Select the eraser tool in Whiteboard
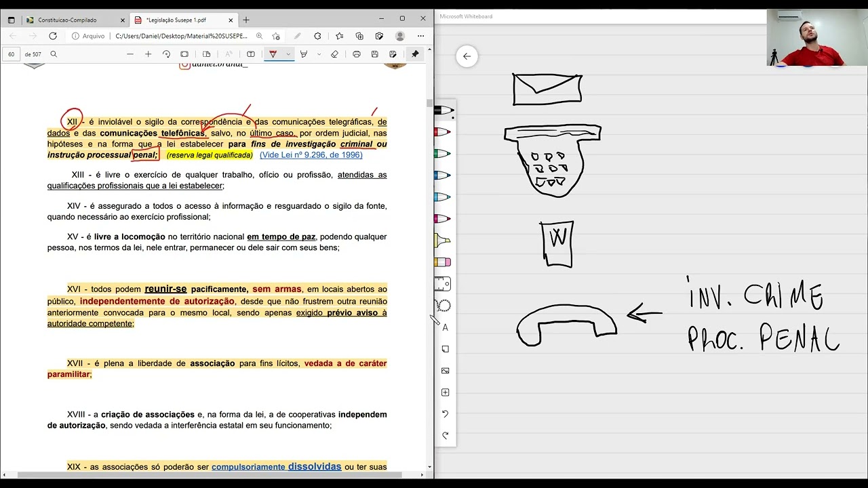The image size is (868, 488). pos(443,262)
